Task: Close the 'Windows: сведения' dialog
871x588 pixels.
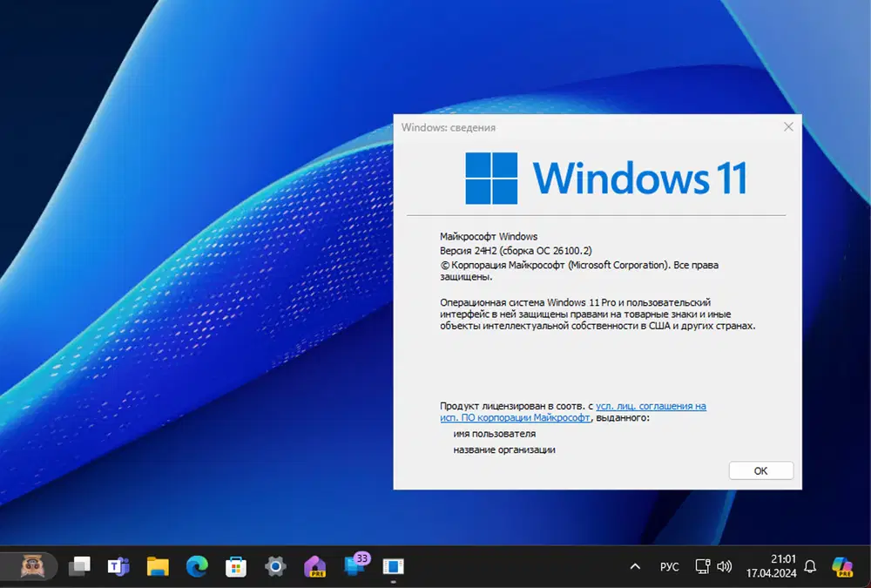Action: (x=788, y=127)
